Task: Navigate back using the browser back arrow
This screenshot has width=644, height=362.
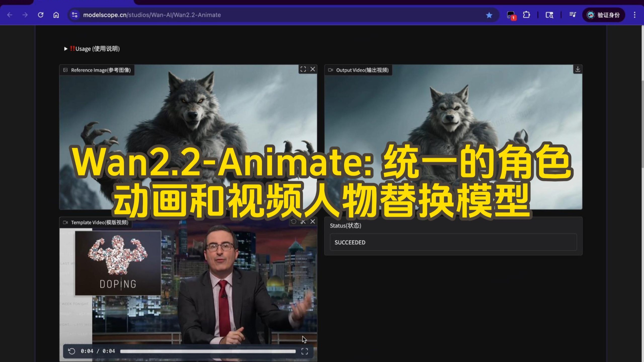Action: click(9, 15)
